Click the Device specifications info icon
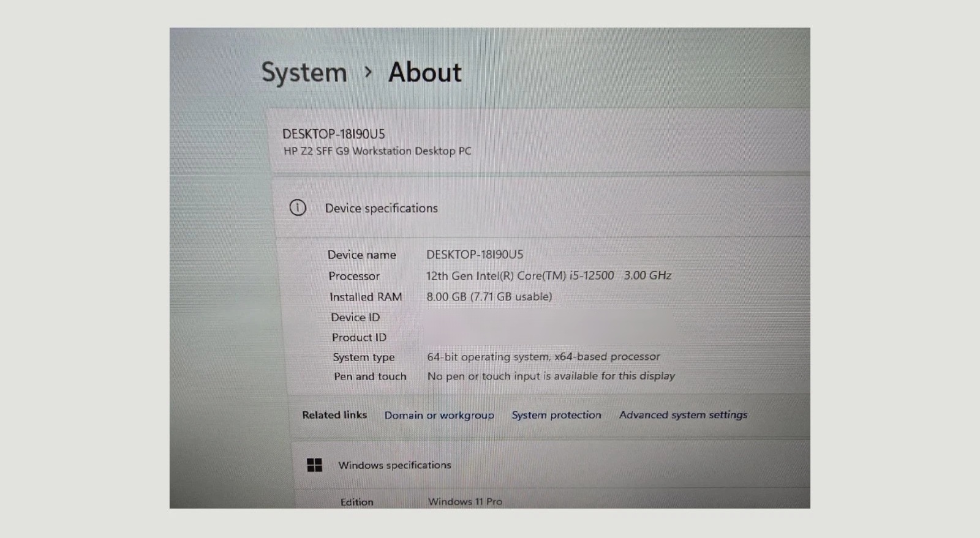980x538 pixels. click(298, 207)
